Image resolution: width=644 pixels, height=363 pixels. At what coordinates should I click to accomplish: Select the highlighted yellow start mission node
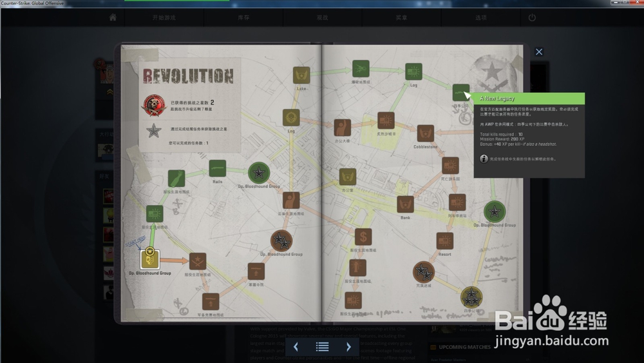coord(150,260)
